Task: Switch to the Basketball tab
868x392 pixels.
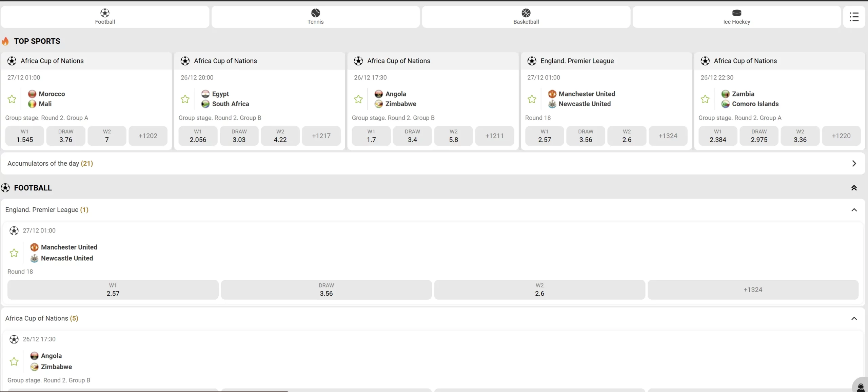Action: (x=526, y=17)
